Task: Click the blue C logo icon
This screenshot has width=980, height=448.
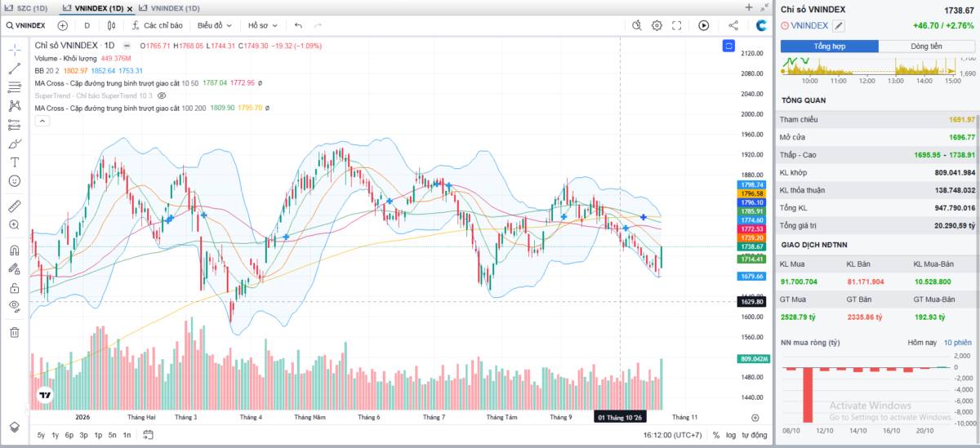Action: tap(761, 25)
